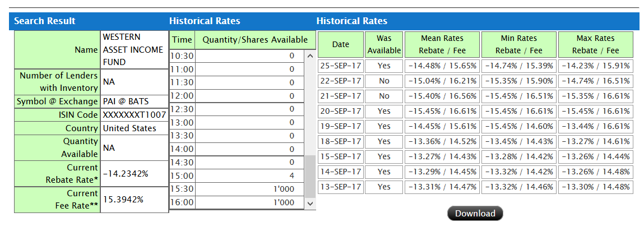Select the Time column header
This screenshot has width=644, height=231.
click(182, 40)
